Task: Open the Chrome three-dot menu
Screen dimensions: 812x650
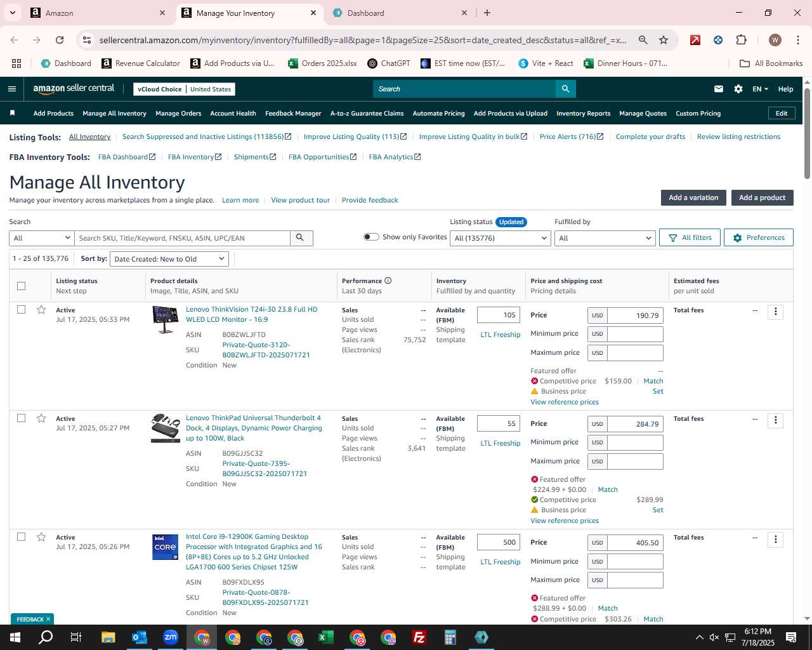Action: [x=797, y=40]
